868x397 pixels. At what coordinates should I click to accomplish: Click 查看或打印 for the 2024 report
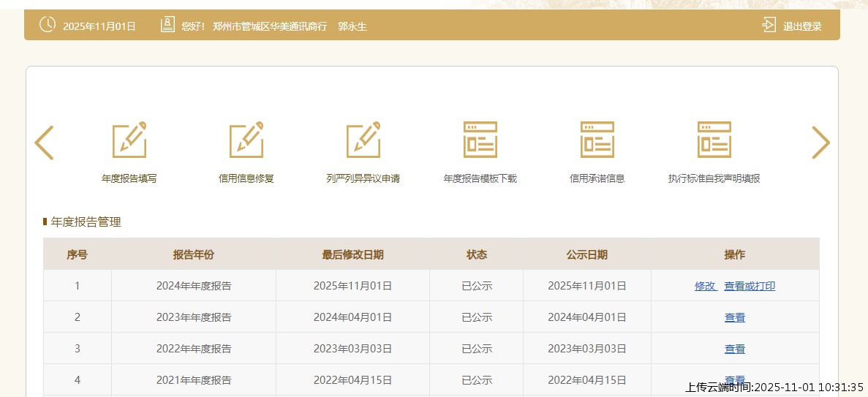(x=750, y=286)
